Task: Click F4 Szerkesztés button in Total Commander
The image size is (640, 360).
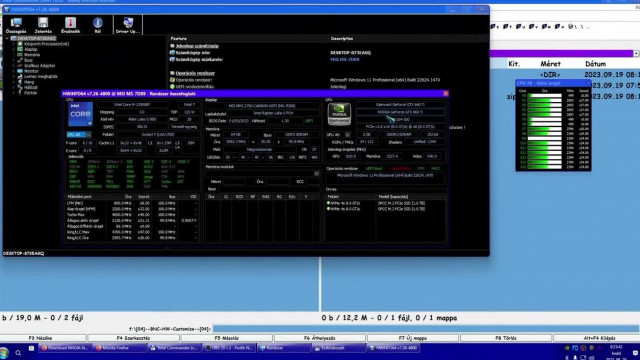Action: [x=134, y=338]
